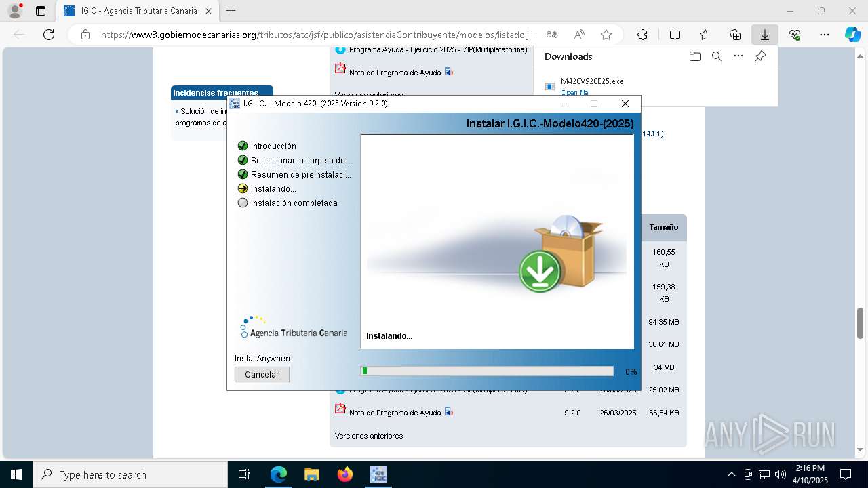Open the Copilot icon in Edge
The width and height of the screenshot is (868, 488).
pyautogui.click(x=852, y=35)
